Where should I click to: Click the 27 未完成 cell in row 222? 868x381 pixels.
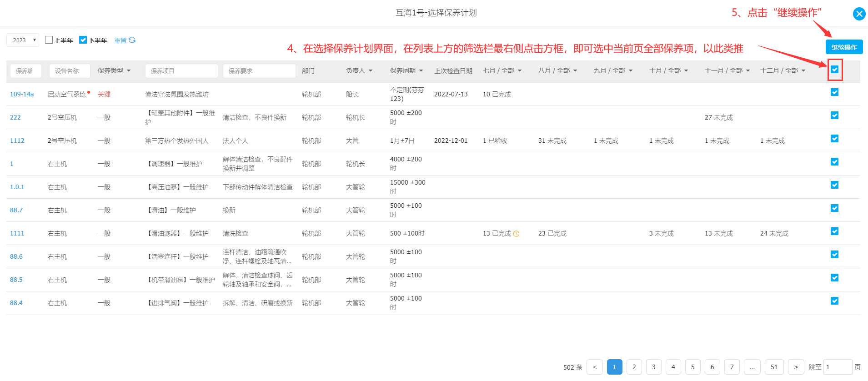(718, 117)
